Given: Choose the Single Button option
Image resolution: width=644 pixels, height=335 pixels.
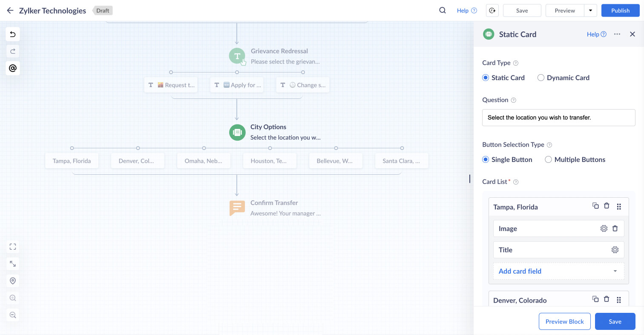Looking at the screenshot, I should pos(486,159).
